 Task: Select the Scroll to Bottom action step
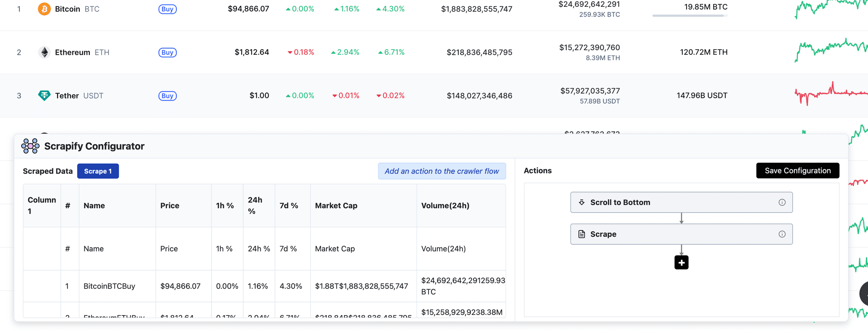682,202
